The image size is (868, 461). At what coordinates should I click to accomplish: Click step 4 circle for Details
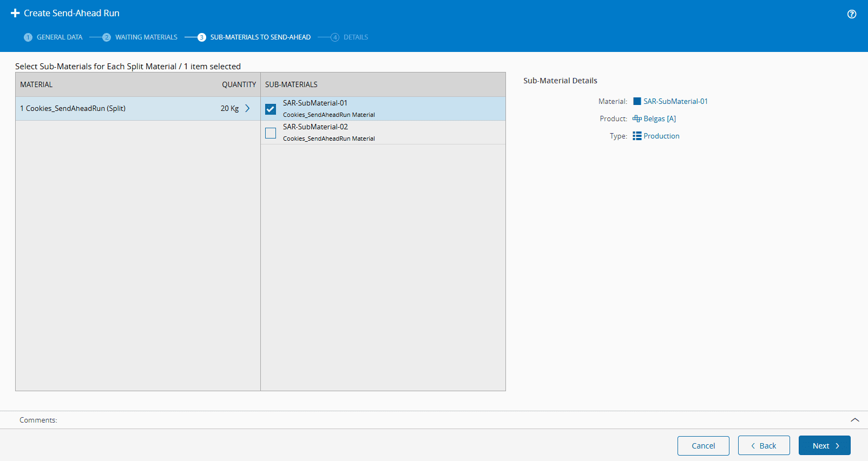pos(335,37)
